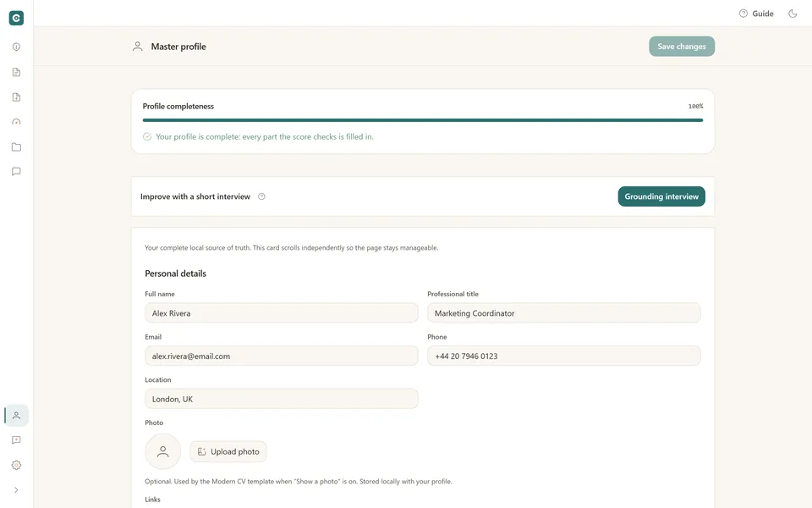The image size is (812, 508).
Task: Open the gauge score sidebar icon
Action: coord(16,122)
